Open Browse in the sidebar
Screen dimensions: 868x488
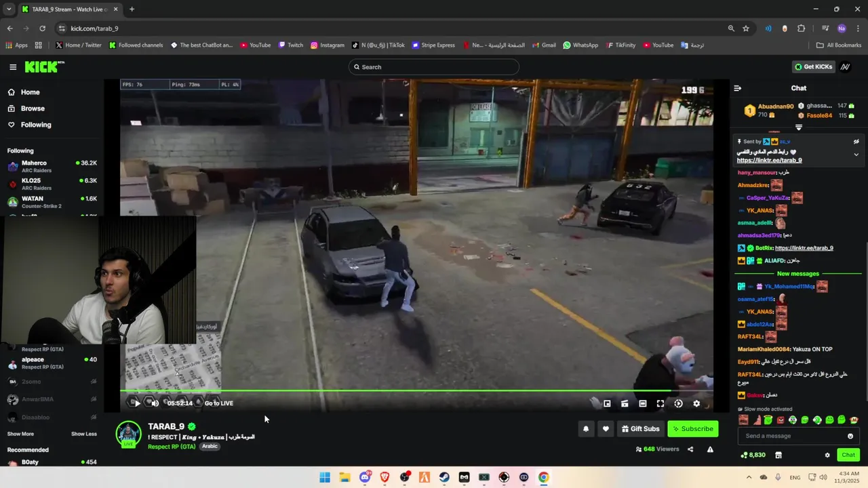click(x=33, y=108)
